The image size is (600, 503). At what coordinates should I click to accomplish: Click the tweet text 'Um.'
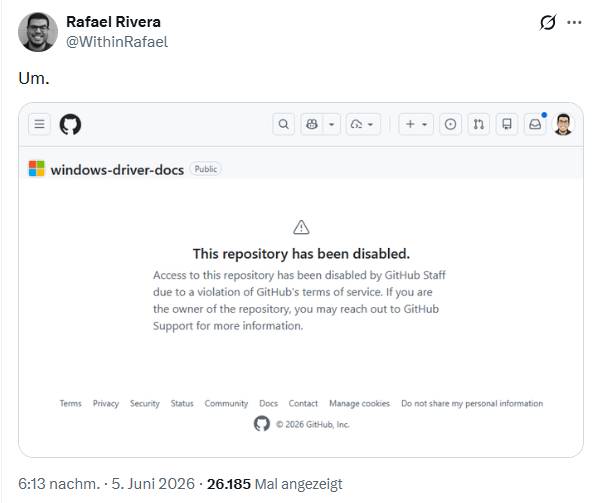(x=34, y=78)
